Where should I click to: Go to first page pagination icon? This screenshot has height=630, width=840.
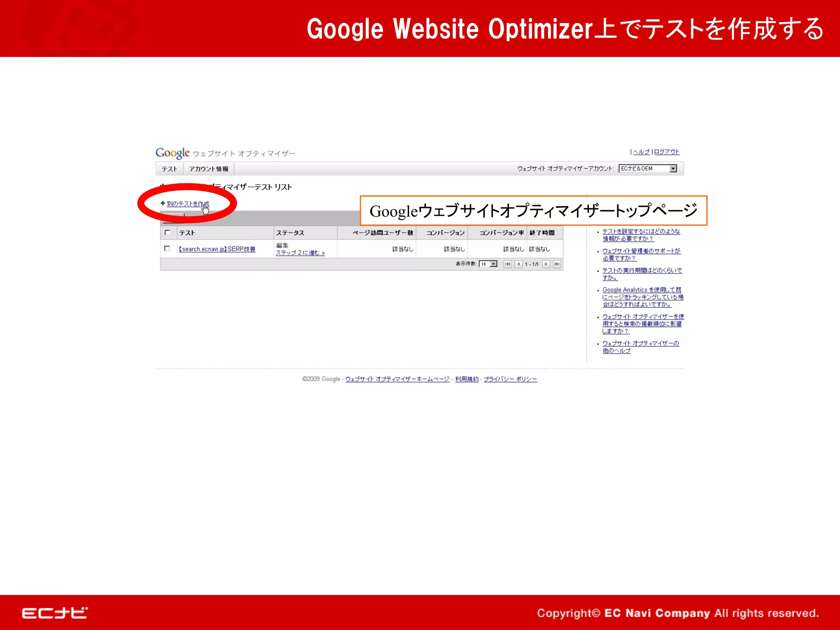[x=507, y=264]
